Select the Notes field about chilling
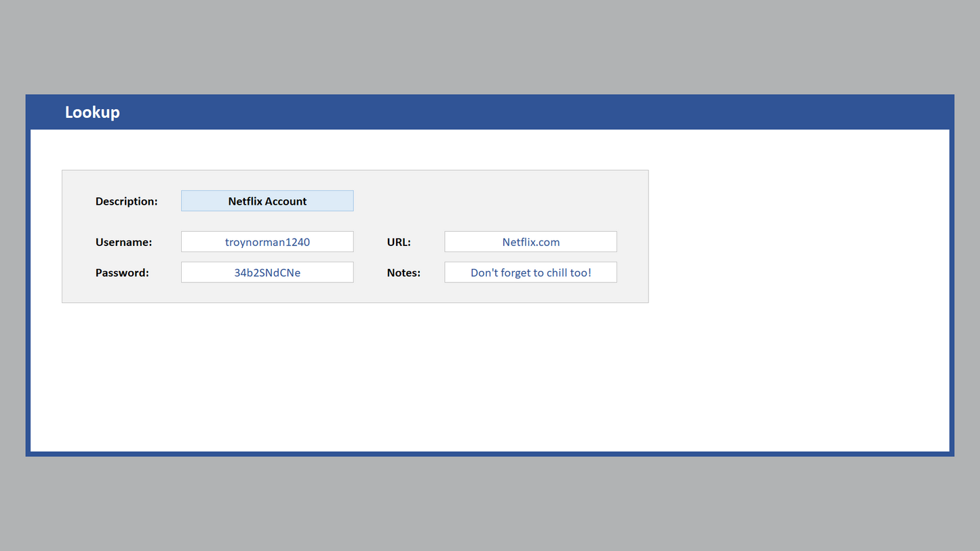The width and height of the screenshot is (980, 551). (x=530, y=272)
